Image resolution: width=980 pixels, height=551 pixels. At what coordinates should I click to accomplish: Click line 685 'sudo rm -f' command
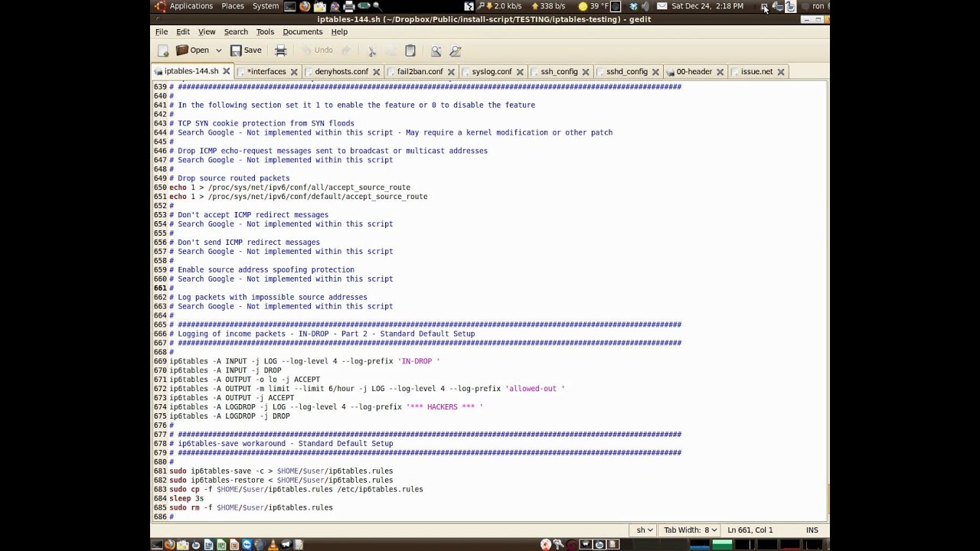click(x=250, y=507)
